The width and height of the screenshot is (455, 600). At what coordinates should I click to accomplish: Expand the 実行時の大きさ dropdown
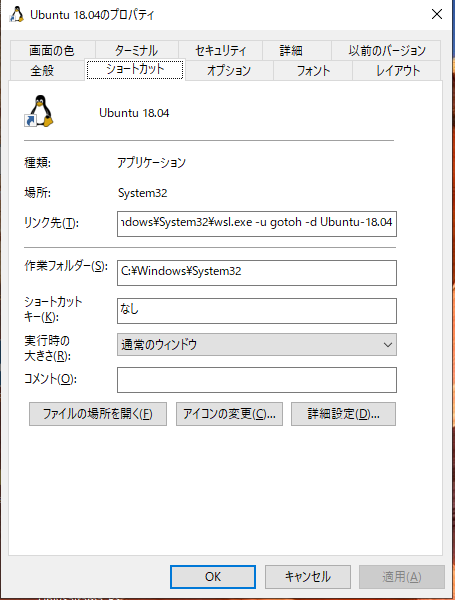click(x=257, y=345)
